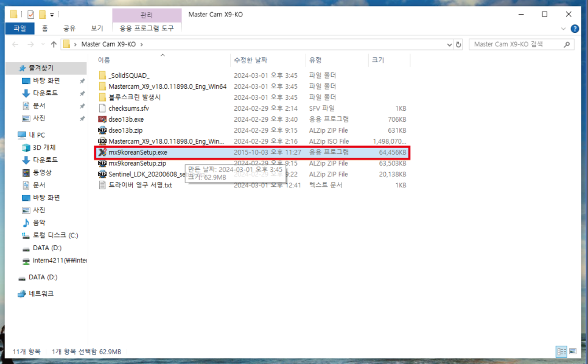Click the quick access properties checkmark icon

(x=31, y=15)
